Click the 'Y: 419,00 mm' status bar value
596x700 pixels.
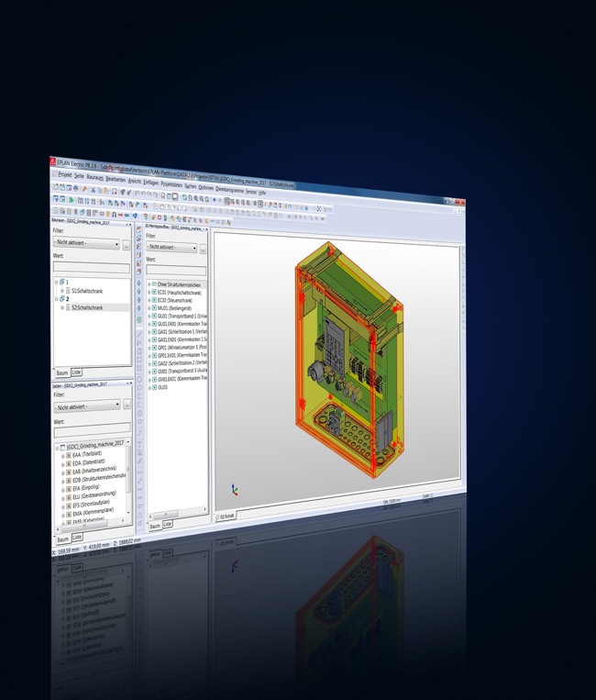(96, 547)
